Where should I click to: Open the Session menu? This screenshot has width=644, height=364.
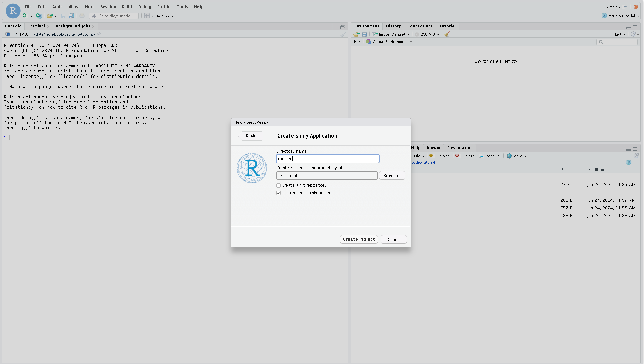tap(108, 7)
